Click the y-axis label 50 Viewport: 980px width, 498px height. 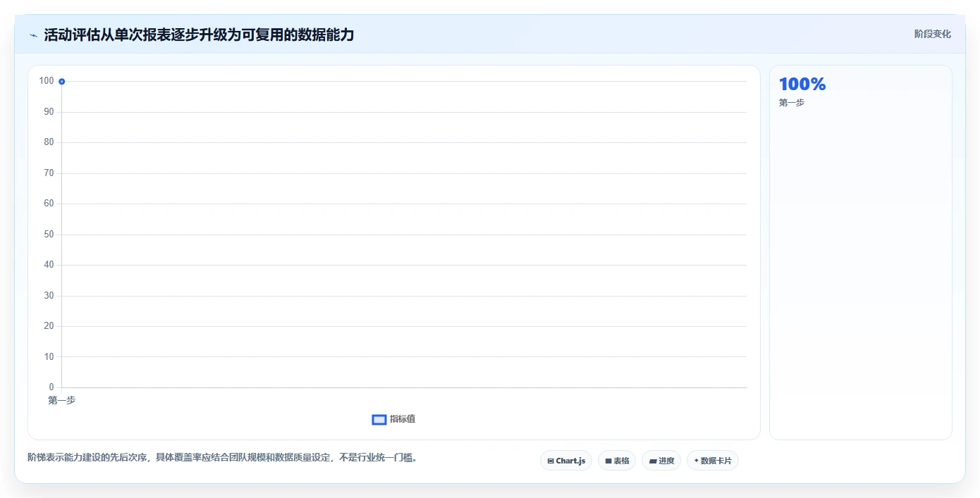pos(49,235)
